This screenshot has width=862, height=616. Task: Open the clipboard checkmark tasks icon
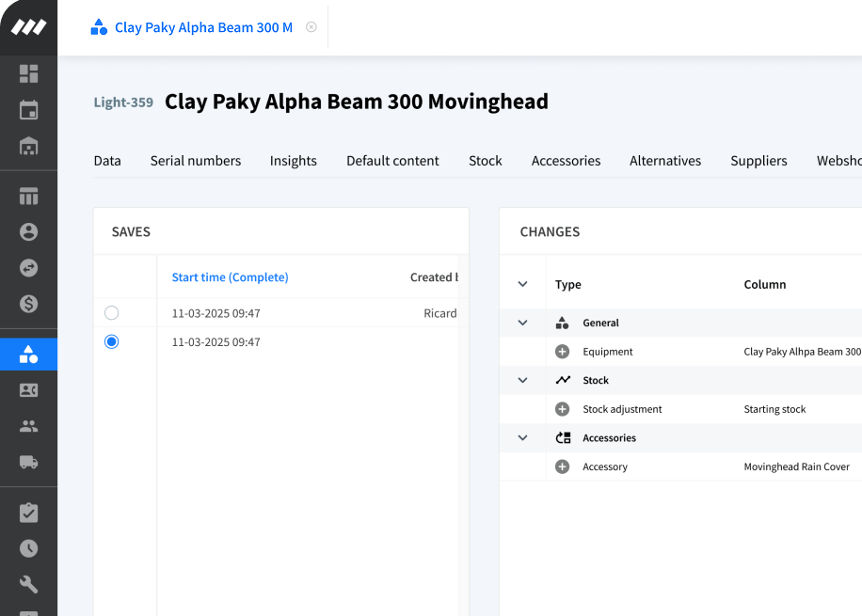tap(28, 513)
